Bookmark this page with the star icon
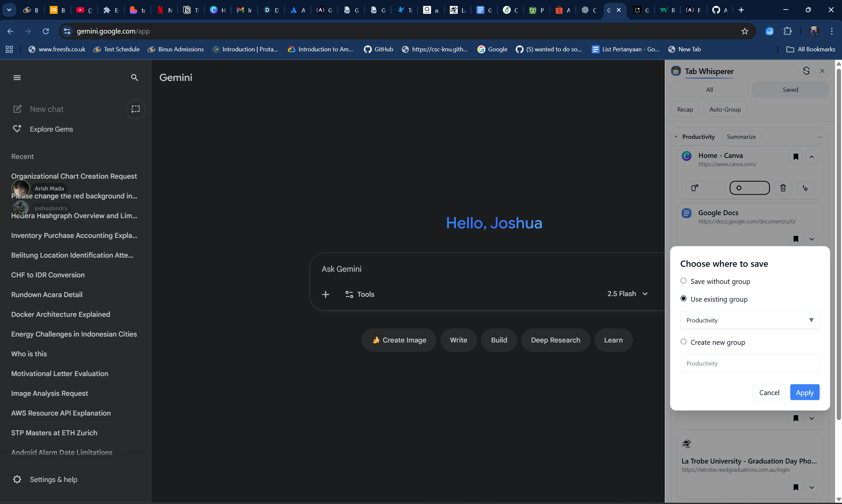The image size is (842, 504). [745, 31]
